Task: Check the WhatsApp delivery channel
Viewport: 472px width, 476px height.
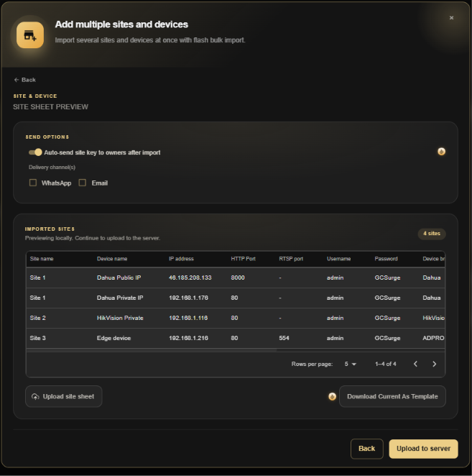Action: click(x=33, y=183)
